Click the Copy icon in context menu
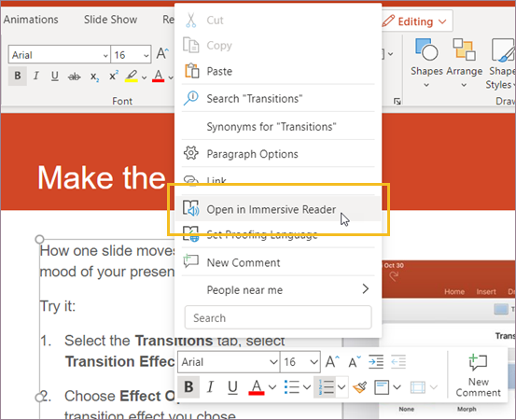 191,46
